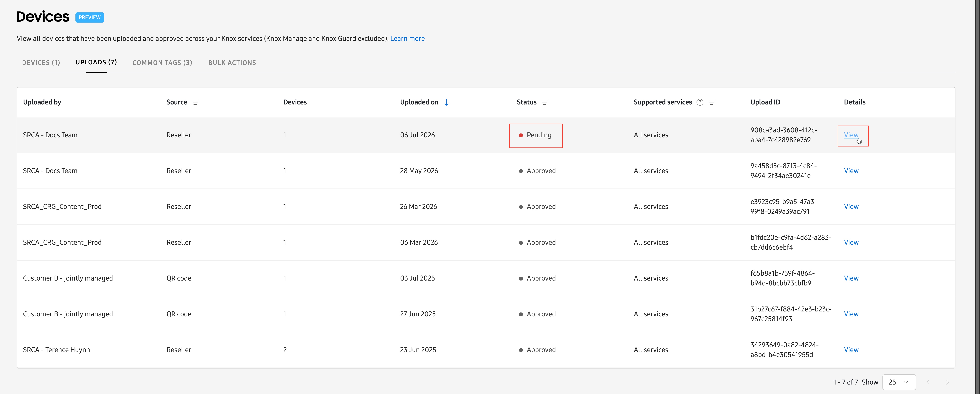Click SRCA - Terence Huynh uploader name
The image size is (980, 394).
[56, 350]
